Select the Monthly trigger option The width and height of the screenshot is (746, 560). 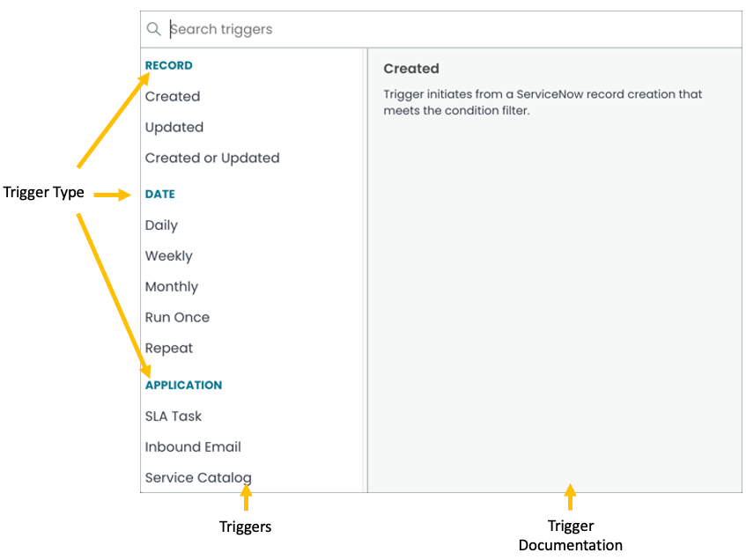[x=171, y=287]
